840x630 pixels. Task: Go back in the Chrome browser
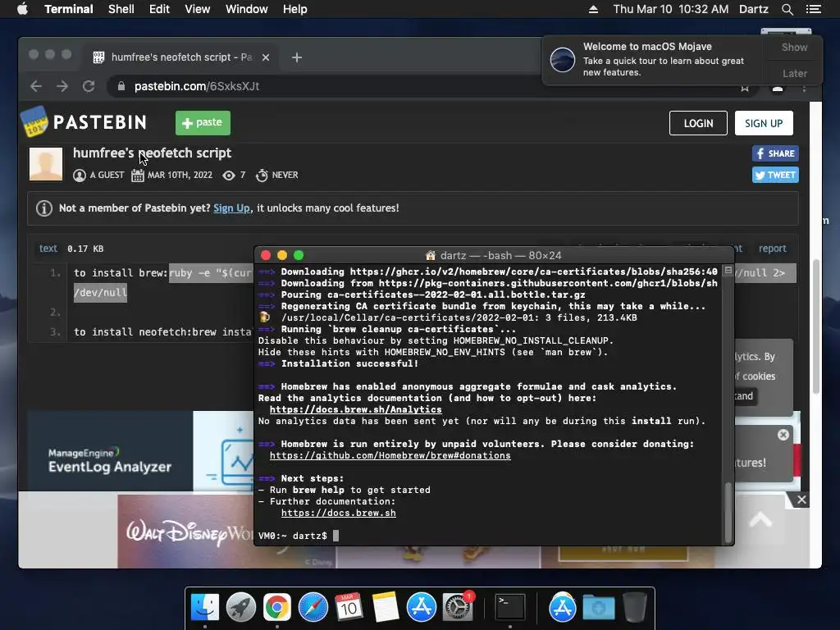point(36,86)
